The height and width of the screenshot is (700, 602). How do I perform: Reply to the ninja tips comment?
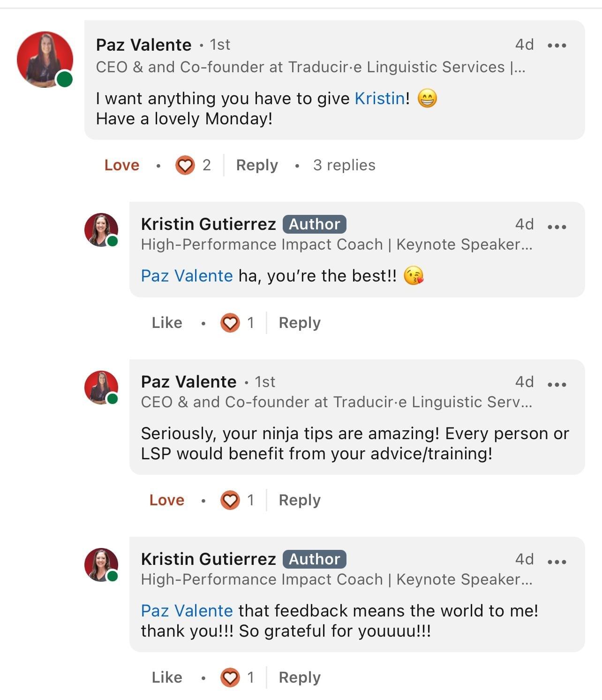pos(300,500)
